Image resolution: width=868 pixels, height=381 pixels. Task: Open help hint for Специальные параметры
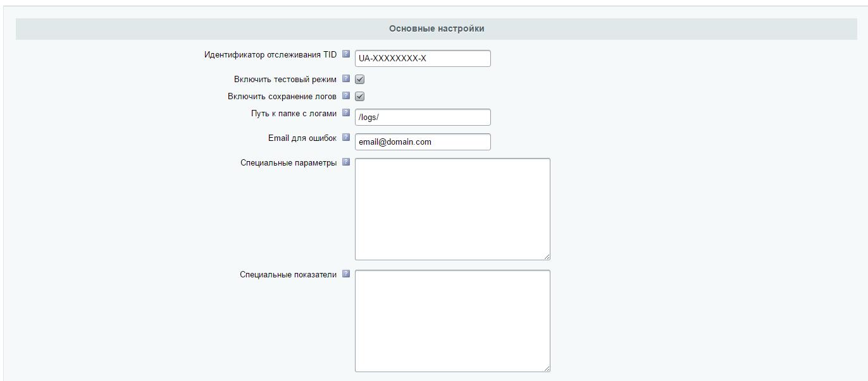[346, 162]
